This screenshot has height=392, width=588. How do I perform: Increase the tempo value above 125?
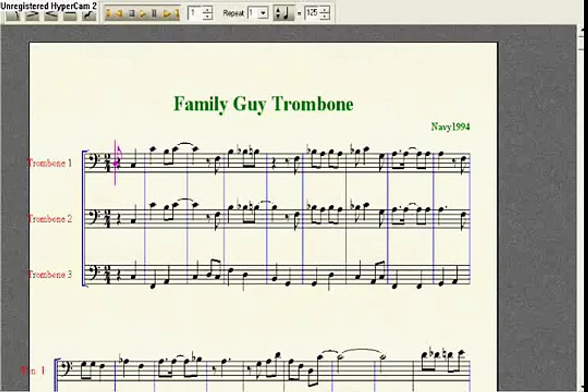[325, 9]
